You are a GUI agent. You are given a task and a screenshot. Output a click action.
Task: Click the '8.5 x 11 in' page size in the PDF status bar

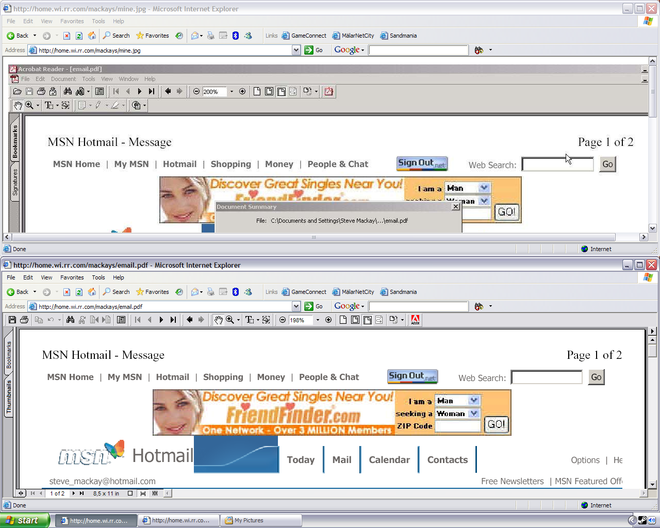point(106,493)
